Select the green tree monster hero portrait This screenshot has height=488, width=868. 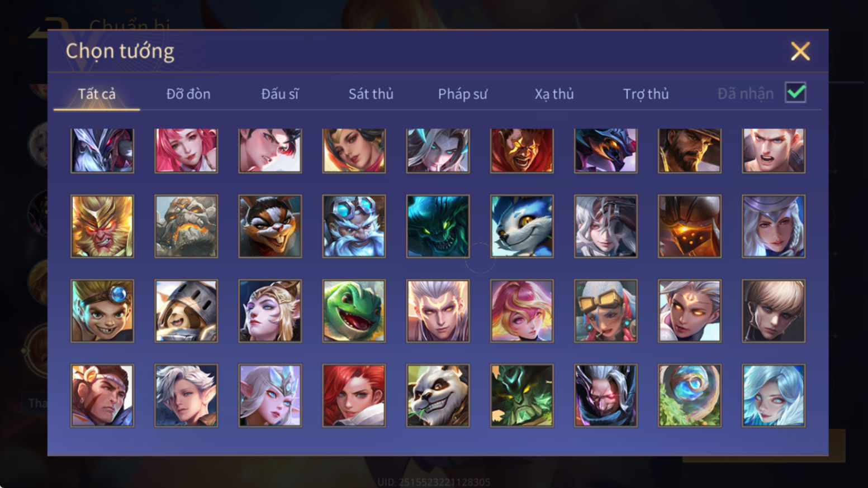tap(521, 396)
